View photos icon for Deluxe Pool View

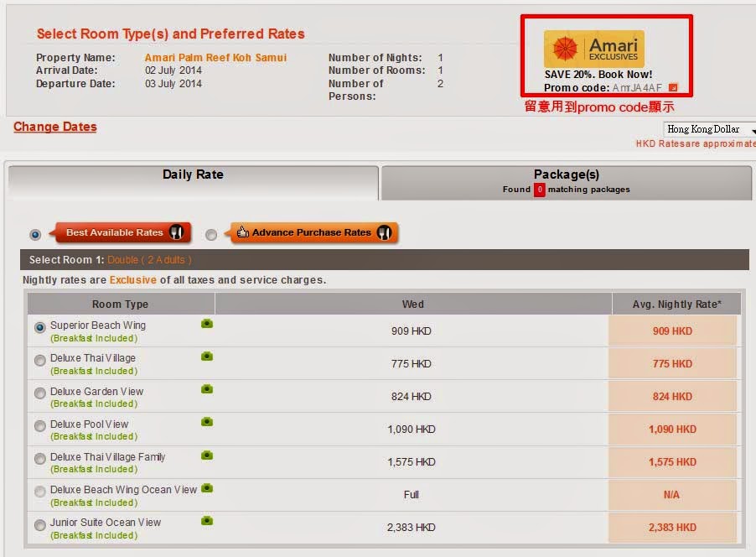pos(207,422)
